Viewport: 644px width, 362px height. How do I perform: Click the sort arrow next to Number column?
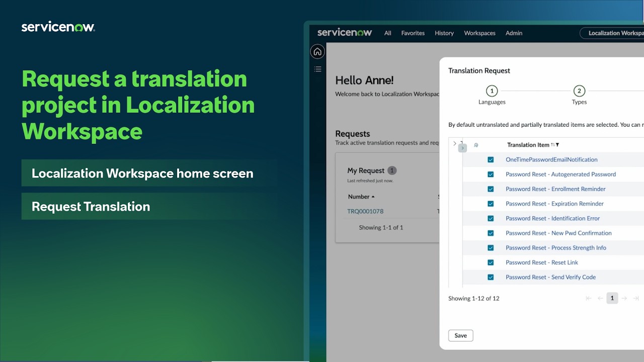(373, 197)
